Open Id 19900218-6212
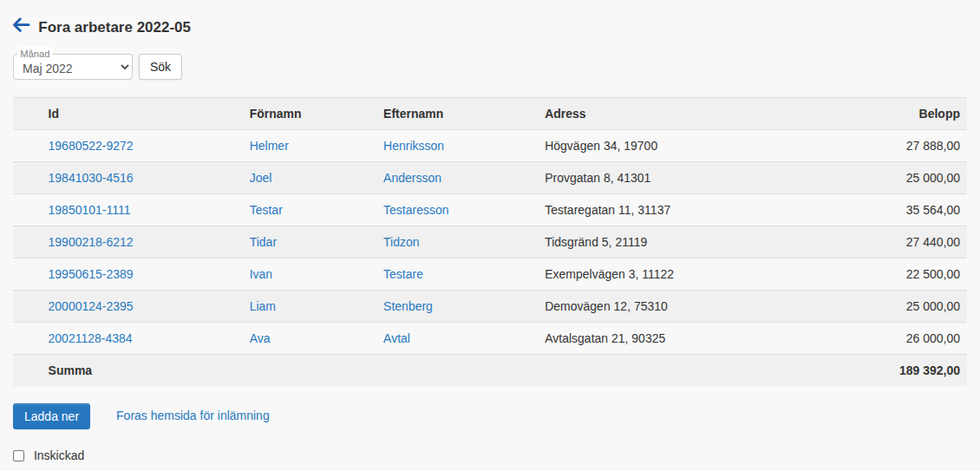 90,242
